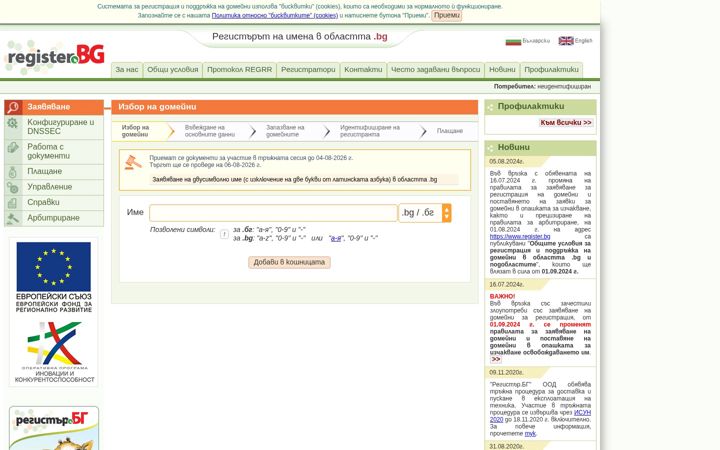Select Заявяване in the left sidebar
This screenshot has height=450, width=720.
(54, 107)
